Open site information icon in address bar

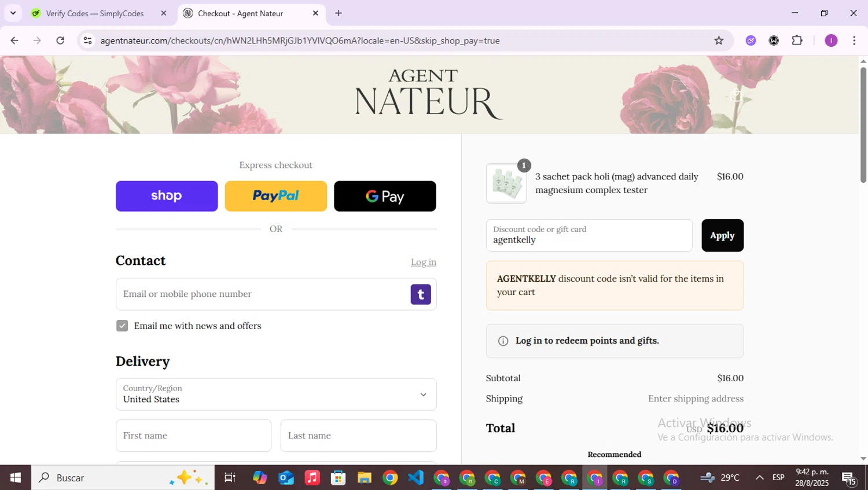87,40
